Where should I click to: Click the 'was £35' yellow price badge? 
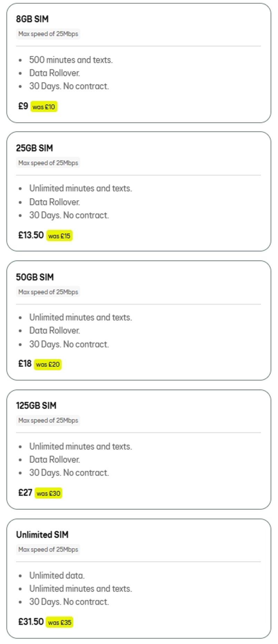(x=59, y=622)
